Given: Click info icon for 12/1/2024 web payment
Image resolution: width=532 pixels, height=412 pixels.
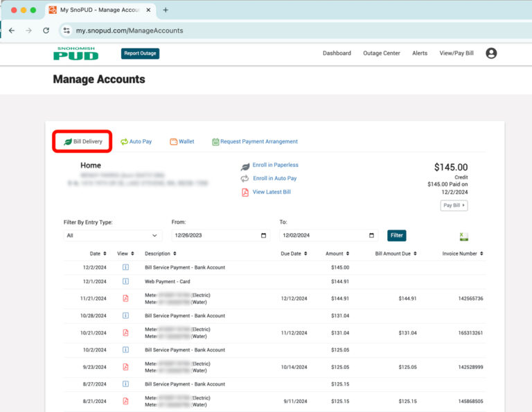Looking at the screenshot, I should pyautogui.click(x=125, y=281).
